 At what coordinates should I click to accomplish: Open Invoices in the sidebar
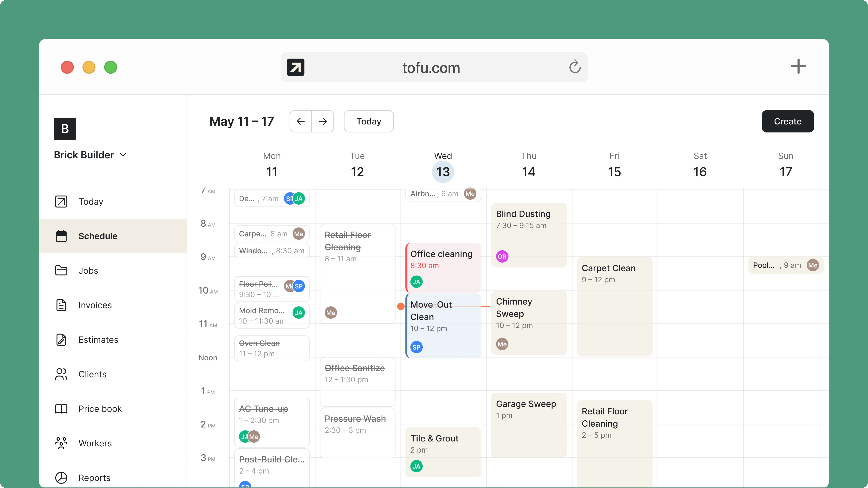(113, 305)
